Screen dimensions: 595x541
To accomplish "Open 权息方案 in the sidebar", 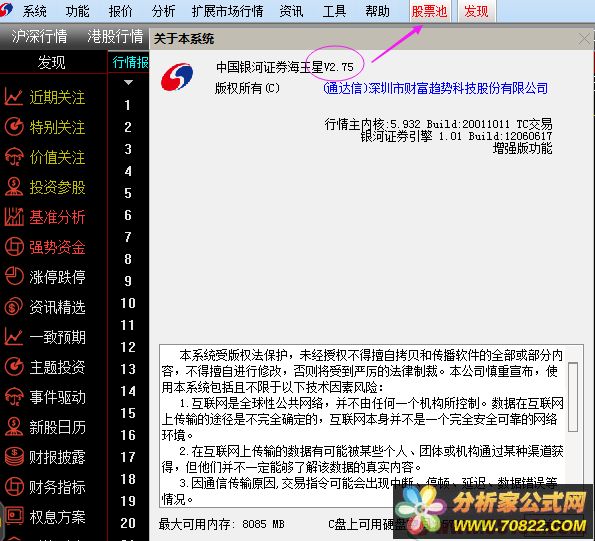I will [57, 517].
